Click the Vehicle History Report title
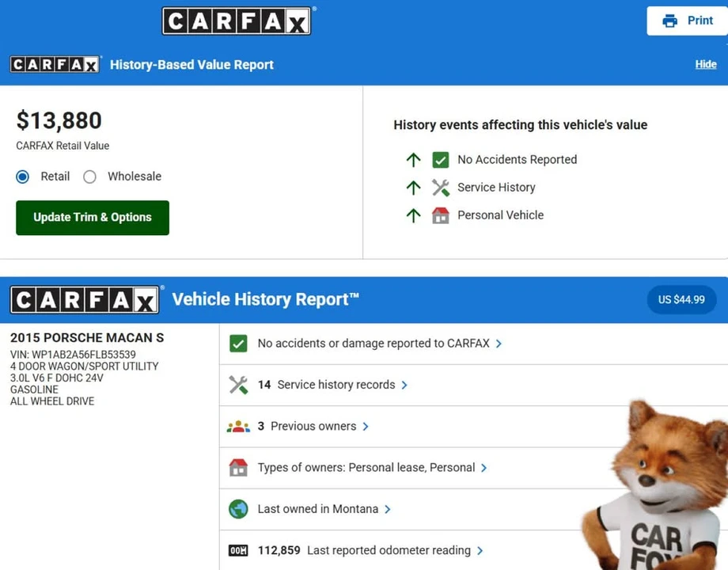This screenshot has height=570, width=728. click(x=265, y=299)
